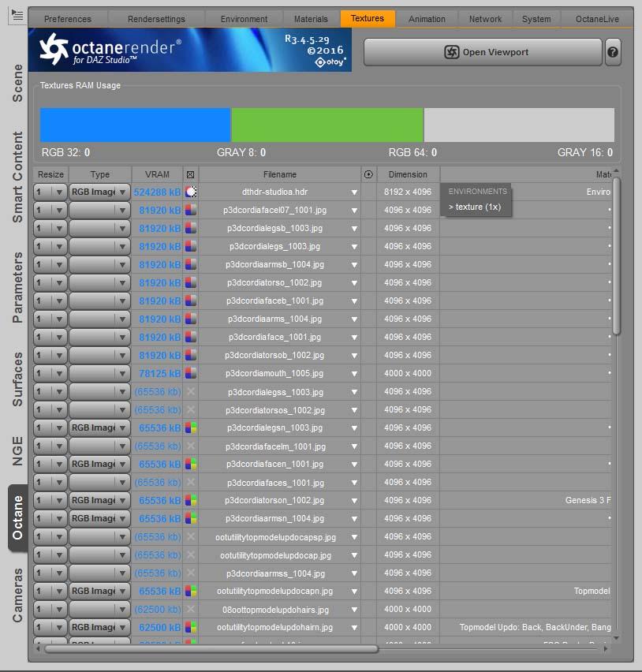Switch to the Preferences tab

click(x=68, y=19)
